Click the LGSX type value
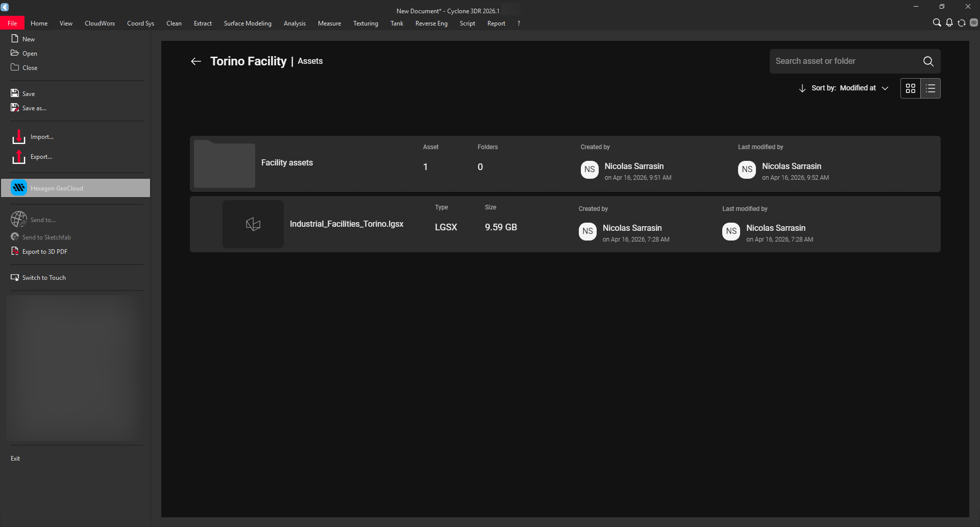 tap(446, 227)
